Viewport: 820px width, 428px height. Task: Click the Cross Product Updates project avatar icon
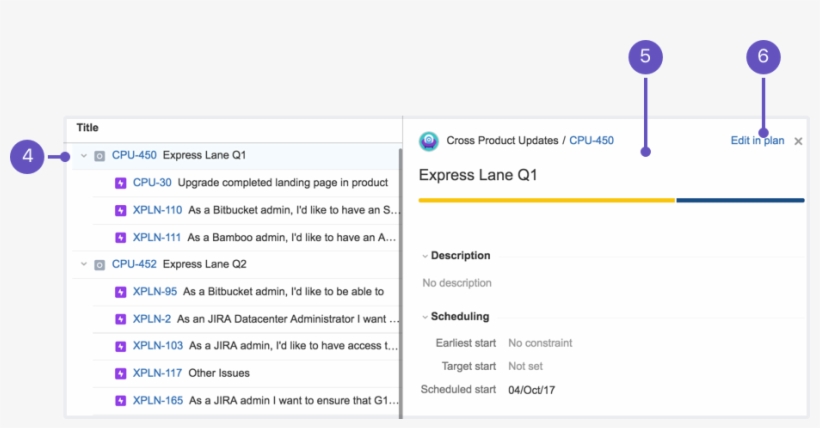point(429,141)
